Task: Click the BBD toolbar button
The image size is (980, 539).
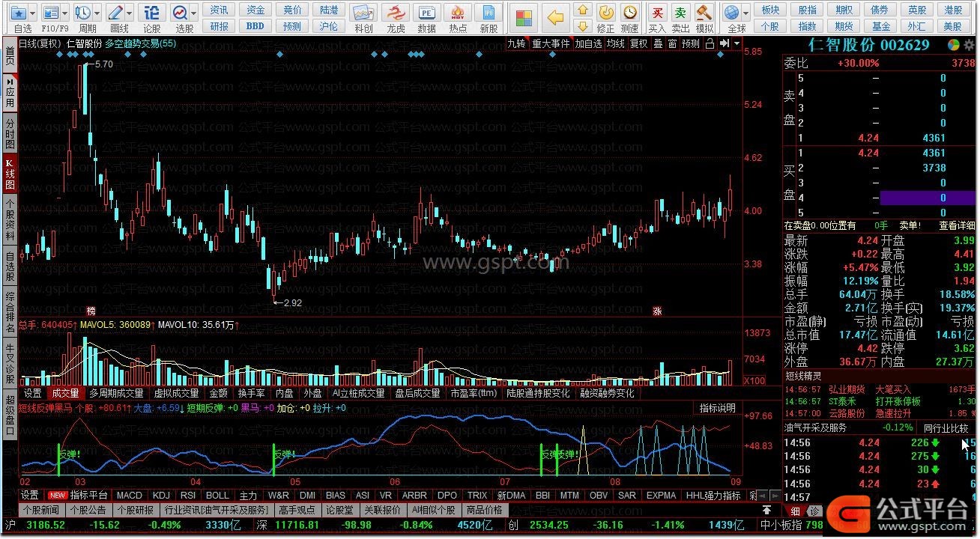Action: click(255, 25)
